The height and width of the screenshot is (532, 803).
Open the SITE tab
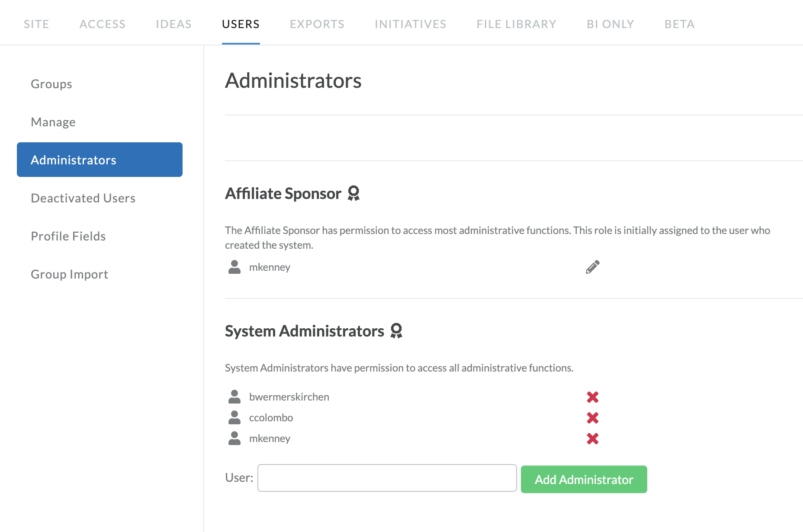click(x=36, y=24)
